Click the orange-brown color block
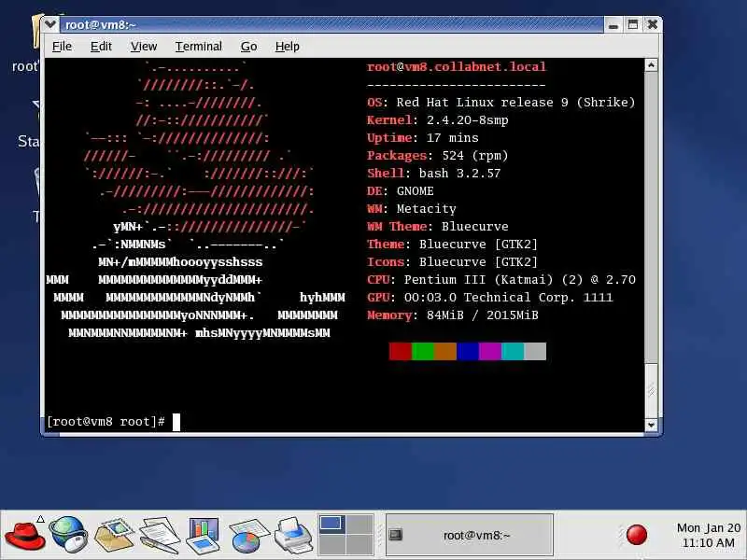Screen dimensions: 747x560 click(x=445, y=352)
